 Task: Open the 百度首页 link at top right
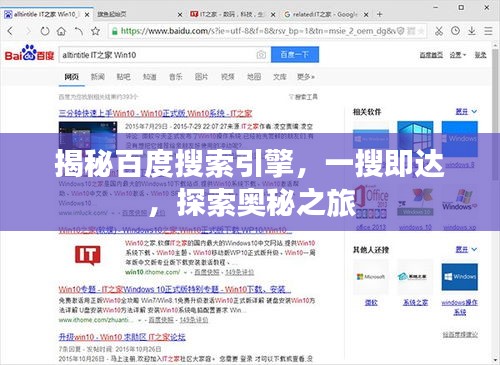point(431,55)
